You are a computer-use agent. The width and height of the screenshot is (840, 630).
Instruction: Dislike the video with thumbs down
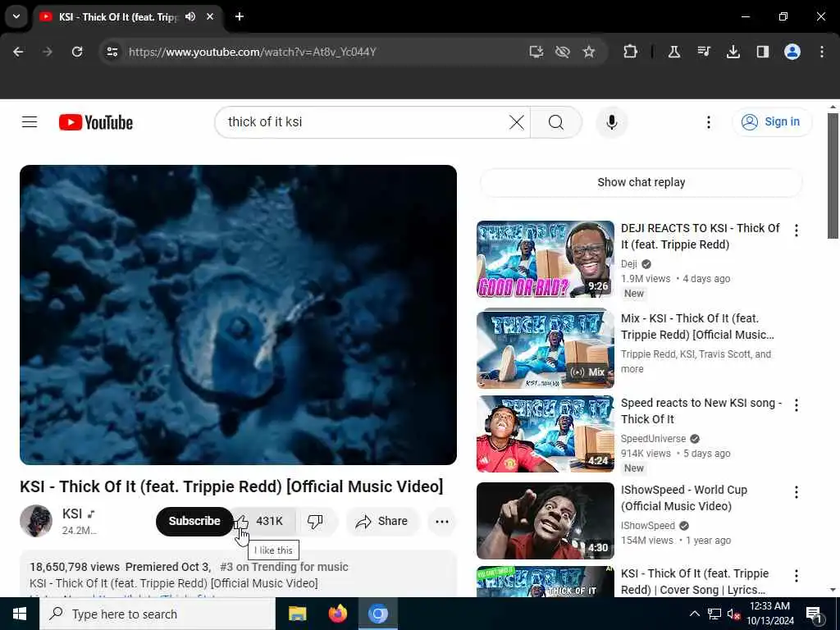pyautogui.click(x=316, y=521)
